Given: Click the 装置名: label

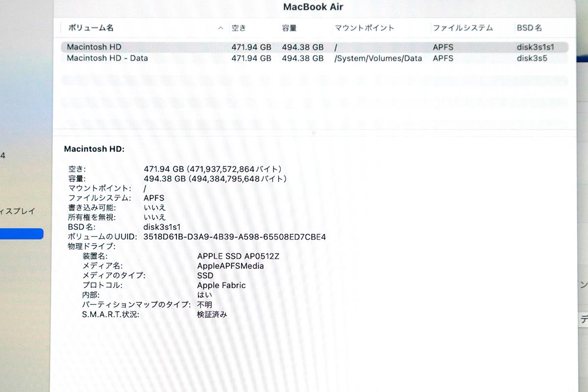Looking at the screenshot, I should click(95, 256).
